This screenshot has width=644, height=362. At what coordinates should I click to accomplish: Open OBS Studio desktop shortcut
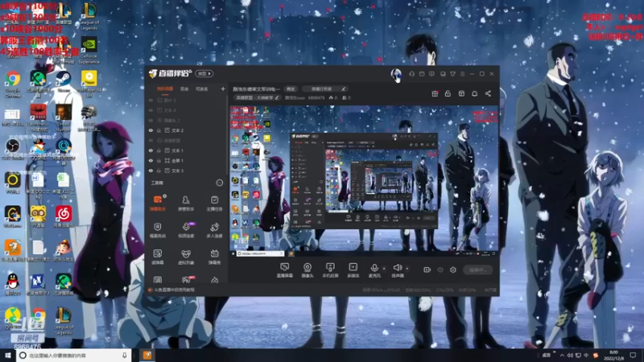coord(13,150)
